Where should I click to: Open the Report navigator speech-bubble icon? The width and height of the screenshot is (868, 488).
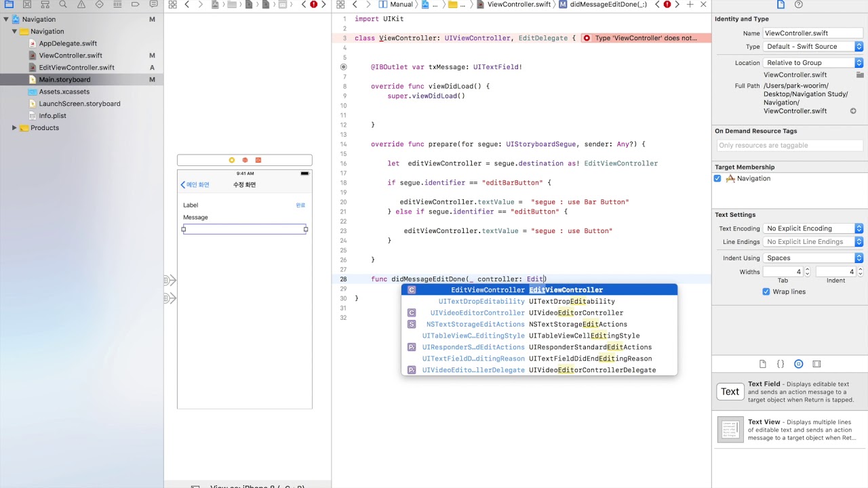pos(153,4)
